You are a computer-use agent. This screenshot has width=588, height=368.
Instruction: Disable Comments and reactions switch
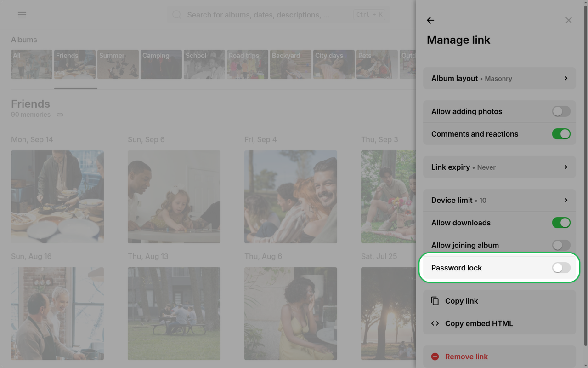[561, 134]
